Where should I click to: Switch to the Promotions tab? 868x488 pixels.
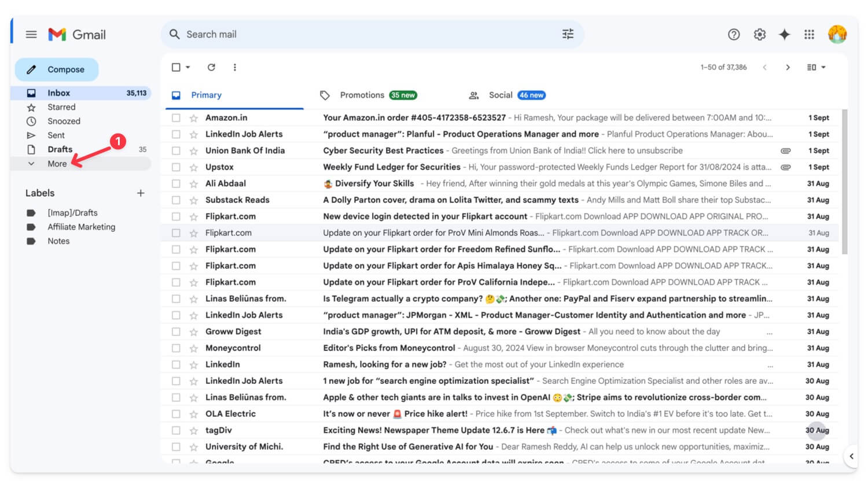click(362, 95)
